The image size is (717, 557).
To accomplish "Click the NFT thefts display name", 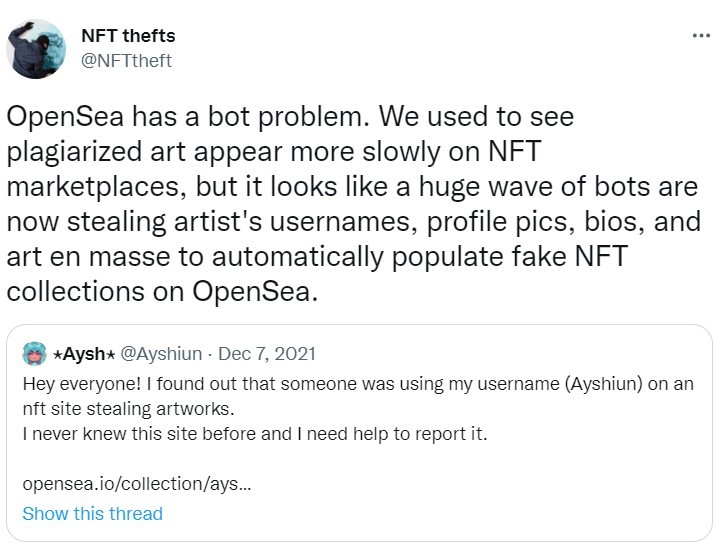I will click(127, 36).
